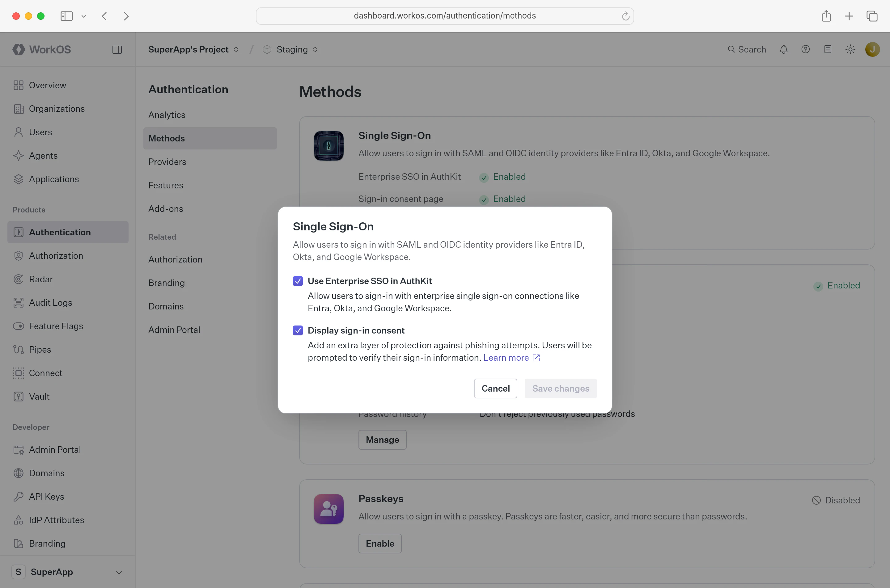Viewport: 890px width, 588px height.
Task: Expand SuperApp's Project selector
Action: [193, 49]
